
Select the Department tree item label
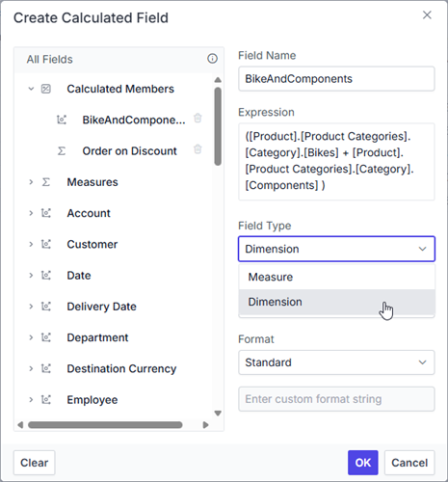pos(97,337)
